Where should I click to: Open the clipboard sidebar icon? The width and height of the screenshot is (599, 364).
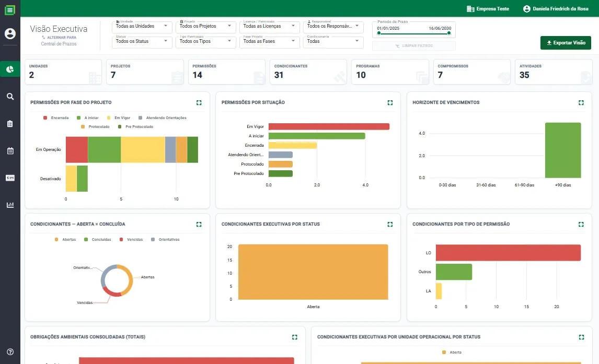10,124
